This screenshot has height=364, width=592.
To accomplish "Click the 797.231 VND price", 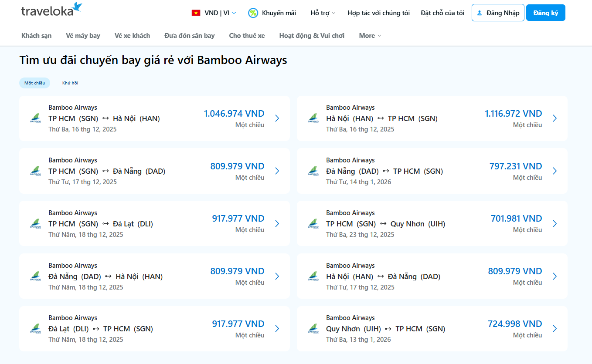I will coord(515,166).
